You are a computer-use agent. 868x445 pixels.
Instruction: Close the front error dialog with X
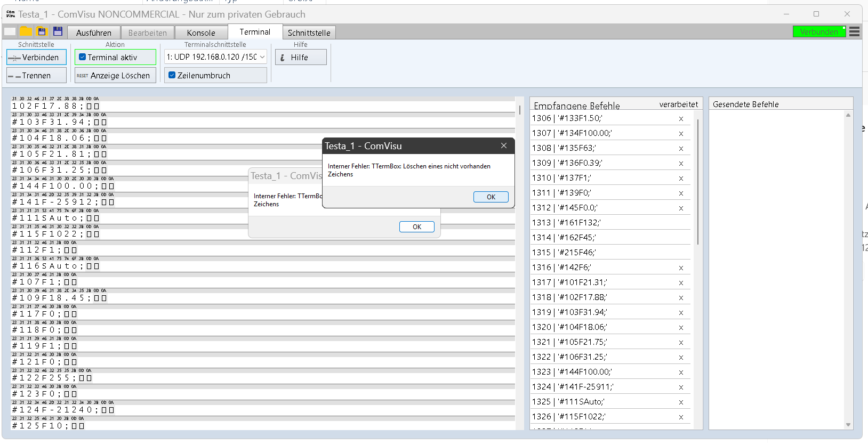click(503, 145)
